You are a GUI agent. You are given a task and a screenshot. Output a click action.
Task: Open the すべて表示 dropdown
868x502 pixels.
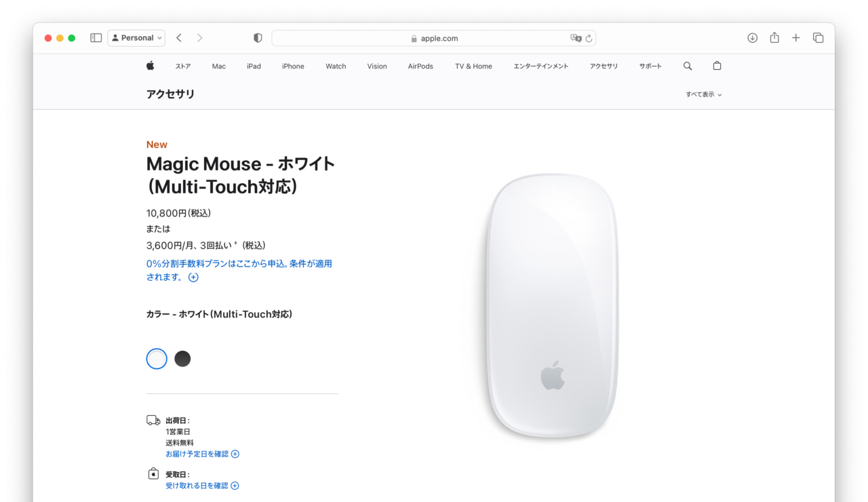[x=703, y=94]
